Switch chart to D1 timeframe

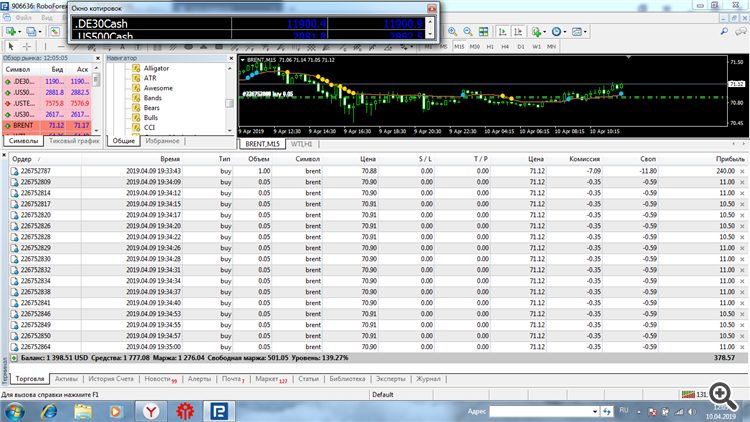(x=521, y=46)
